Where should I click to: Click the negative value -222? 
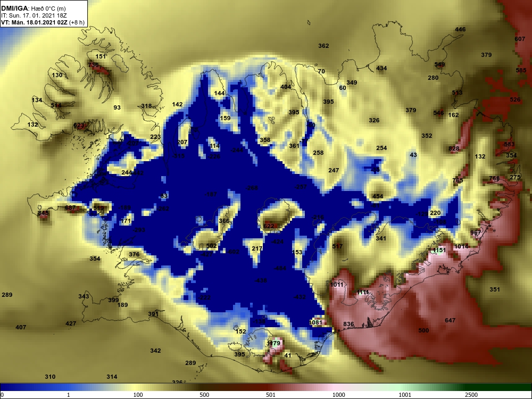click(x=204, y=297)
